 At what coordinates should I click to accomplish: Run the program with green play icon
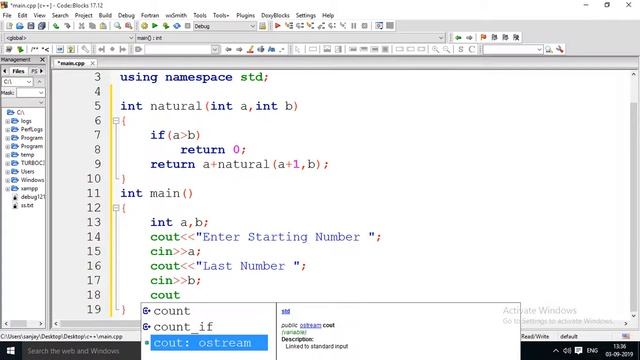pyautogui.click(x=155, y=26)
